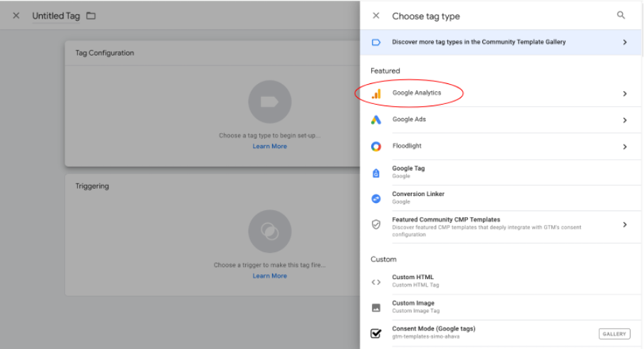Select Floodlight tag type

coord(501,147)
